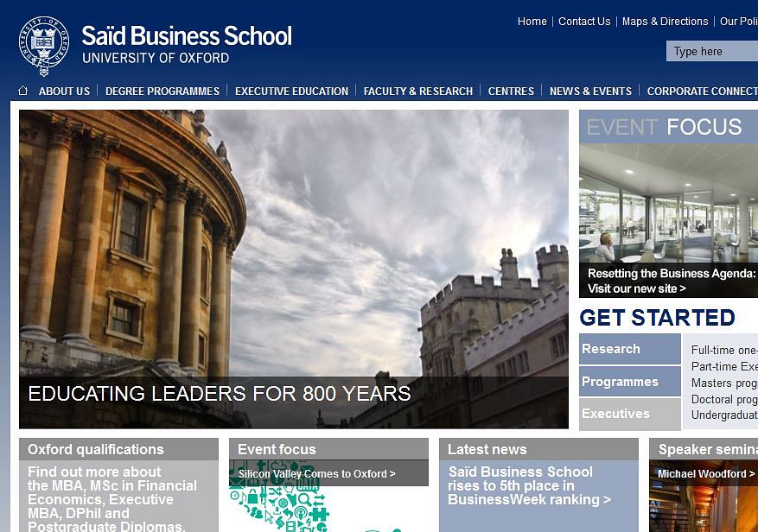Select the Research tab under Get Started

630,349
